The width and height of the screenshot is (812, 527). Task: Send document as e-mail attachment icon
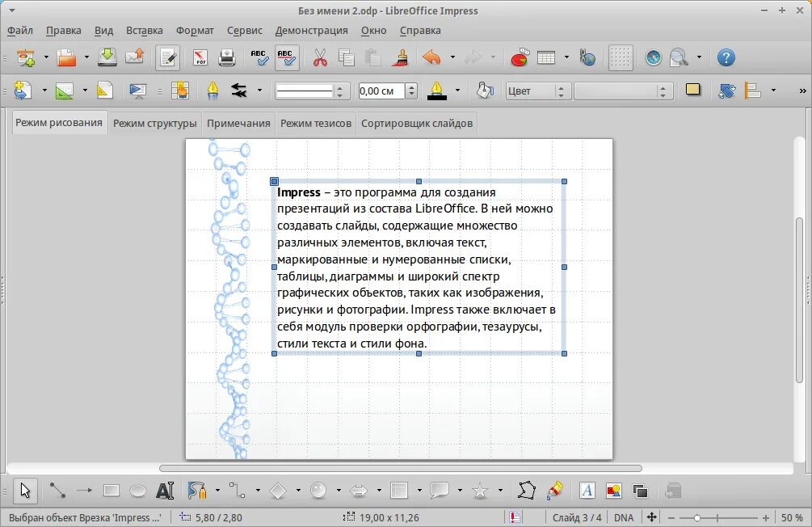tap(135, 57)
